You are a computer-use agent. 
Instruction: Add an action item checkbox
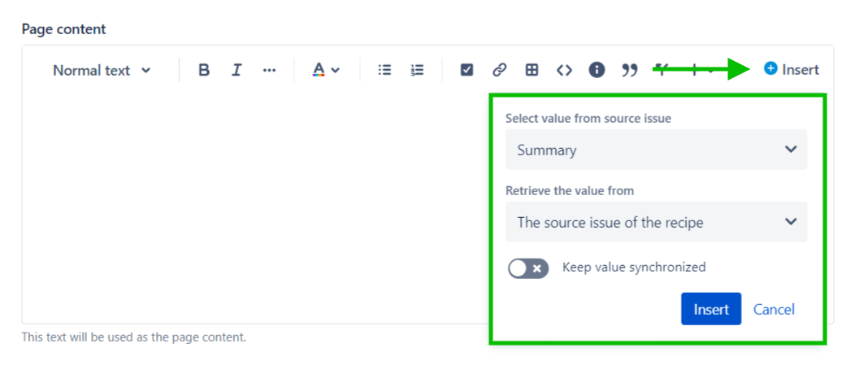[467, 70]
